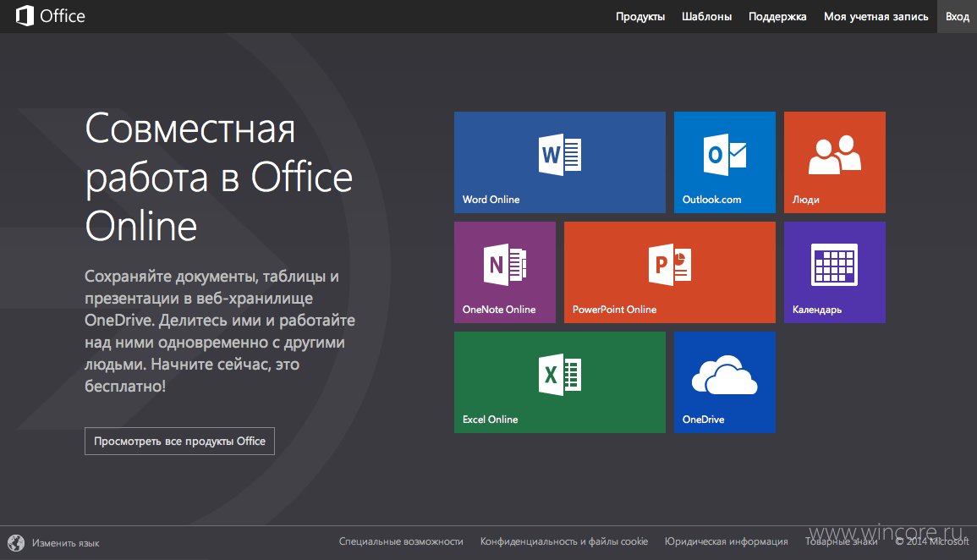977x560 pixels.
Task: Launch the OneNote Online notebook icon
Action: [x=505, y=265]
